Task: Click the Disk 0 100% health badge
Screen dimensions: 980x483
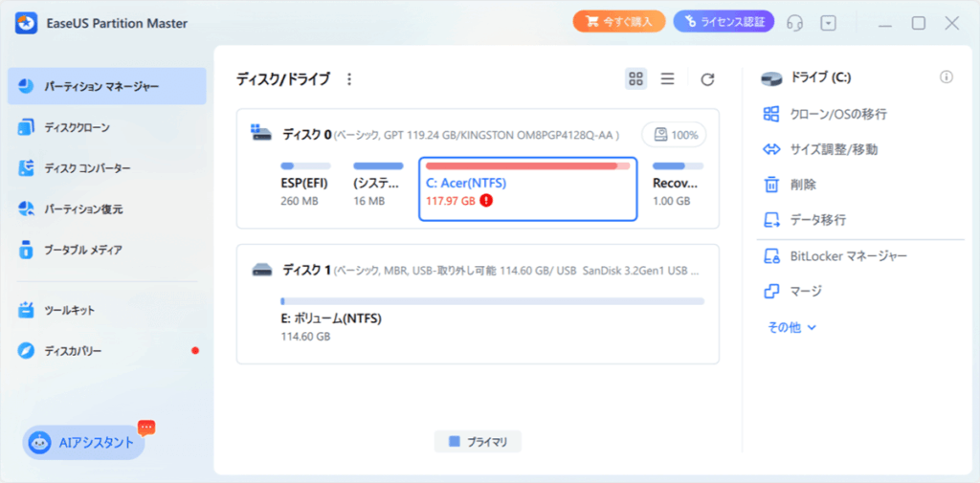Action: pos(675,135)
